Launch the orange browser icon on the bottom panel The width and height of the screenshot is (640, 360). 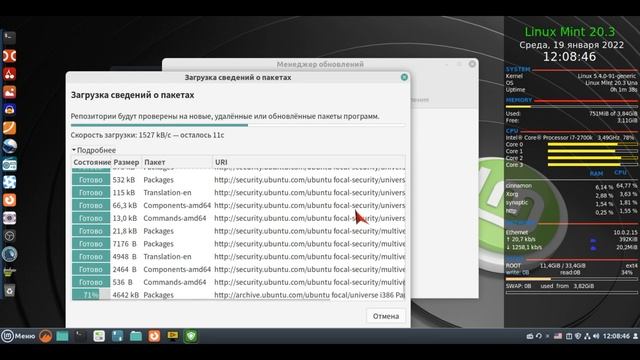pos(154,336)
